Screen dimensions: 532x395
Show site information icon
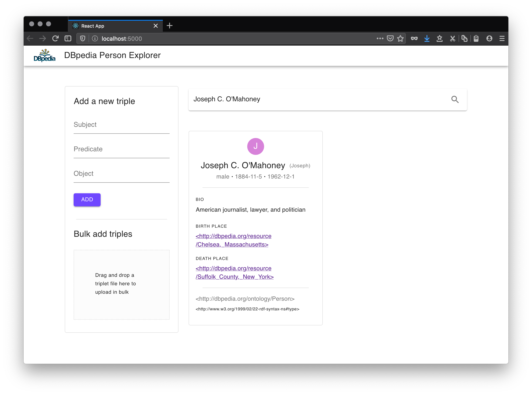(x=95, y=38)
